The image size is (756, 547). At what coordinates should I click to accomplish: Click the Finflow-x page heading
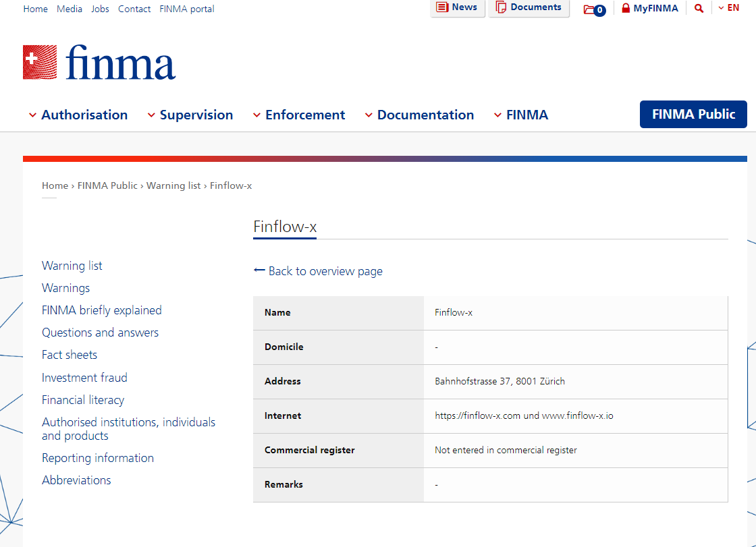tap(285, 227)
